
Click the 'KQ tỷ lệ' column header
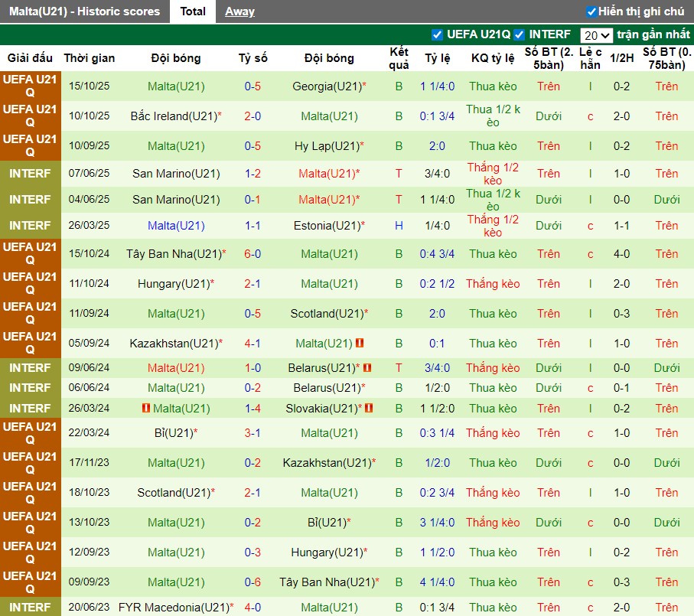493,58
